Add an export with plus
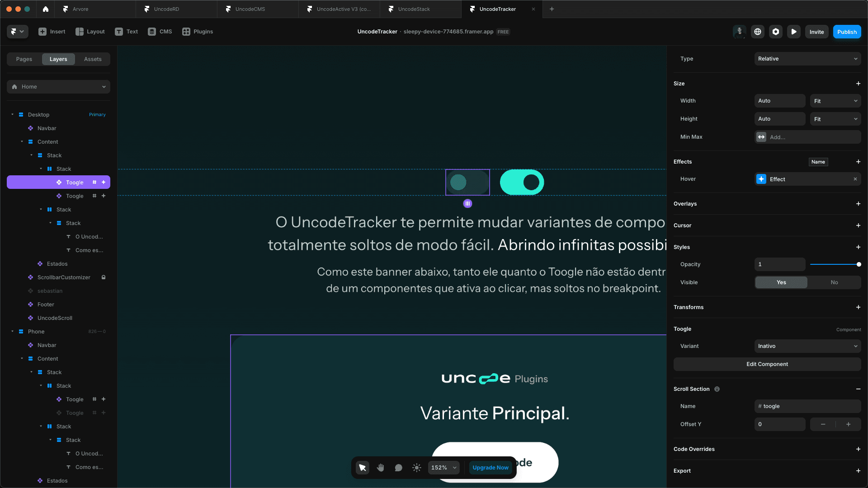This screenshot has width=868, height=488. click(858, 471)
